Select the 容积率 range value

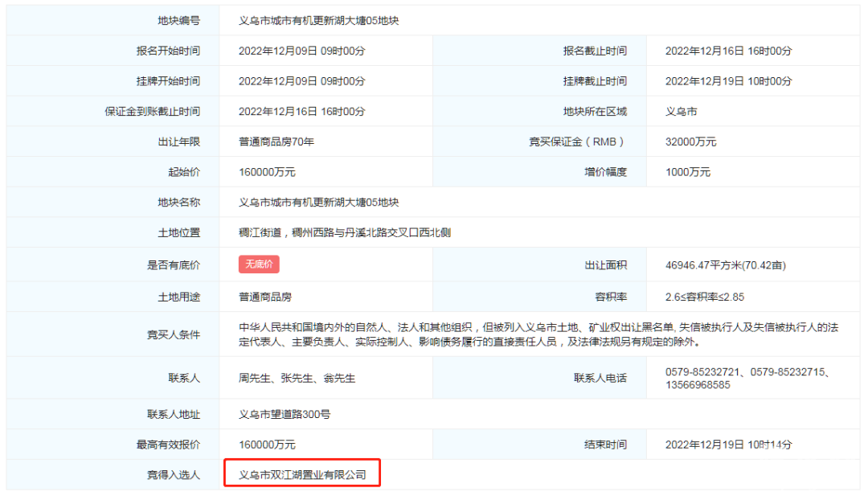pos(705,297)
